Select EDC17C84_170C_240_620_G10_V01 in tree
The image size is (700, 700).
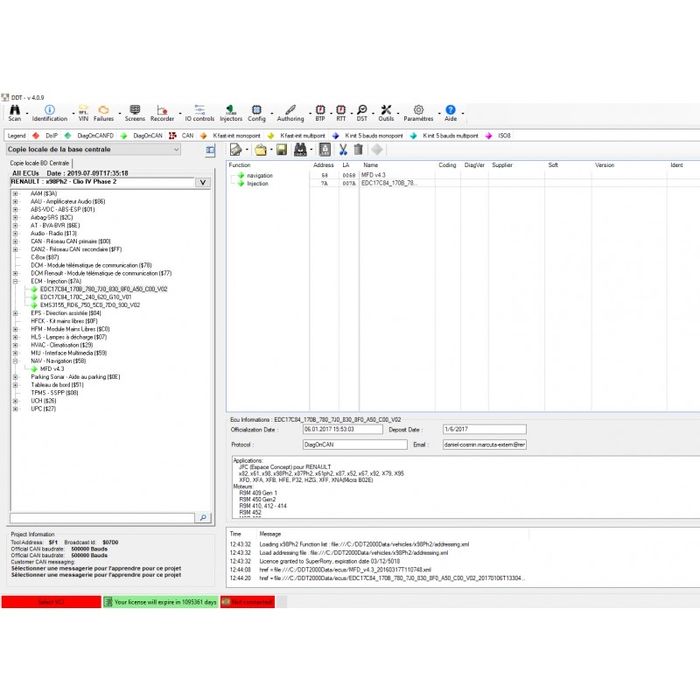pyautogui.click(x=86, y=297)
